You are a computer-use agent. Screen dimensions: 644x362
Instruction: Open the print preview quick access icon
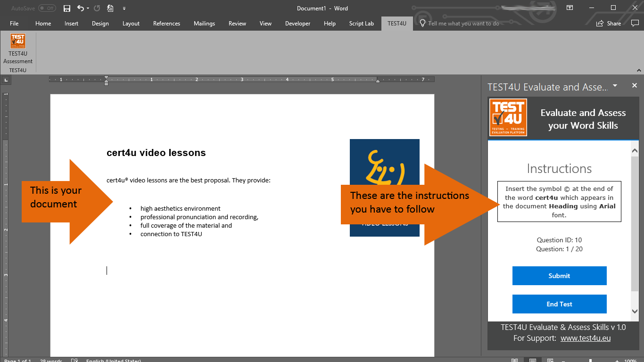(x=110, y=8)
